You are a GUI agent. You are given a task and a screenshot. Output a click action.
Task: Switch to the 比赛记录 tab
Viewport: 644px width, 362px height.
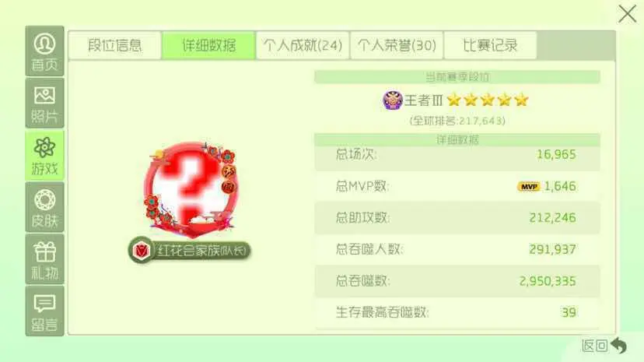coord(491,45)
